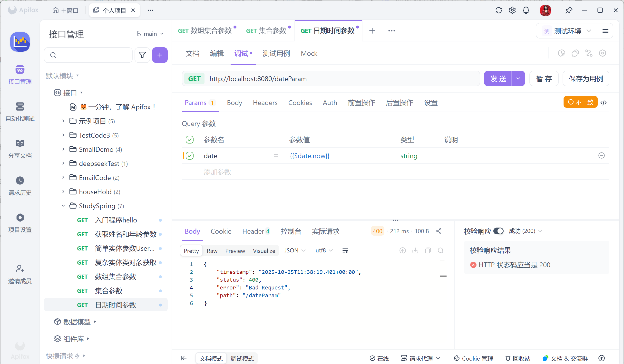Copy response body icon

[428, 251]
